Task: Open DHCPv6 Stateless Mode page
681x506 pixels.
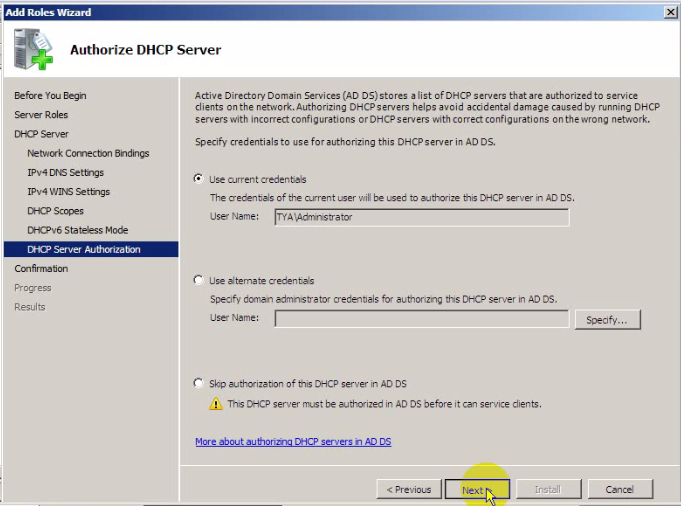Action: [78, 230]
